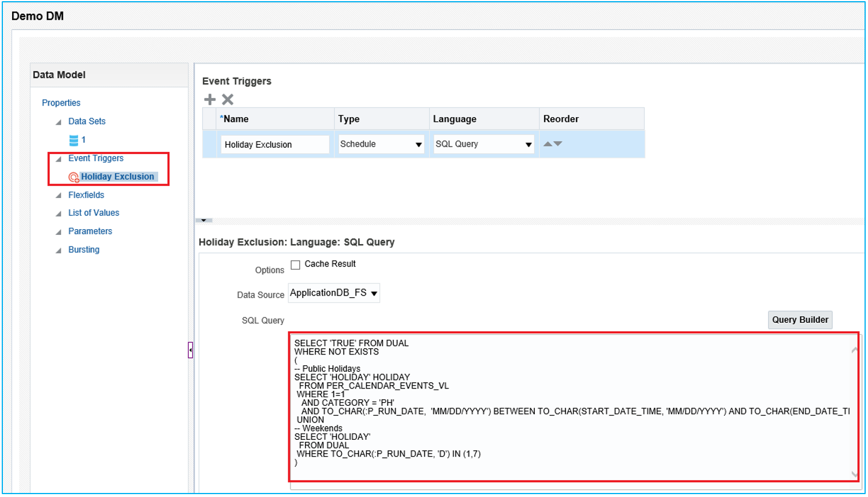This screenshot has height=497, width=868.
Task: Click the data set icon labeled 1
Action: pos(73,140)
